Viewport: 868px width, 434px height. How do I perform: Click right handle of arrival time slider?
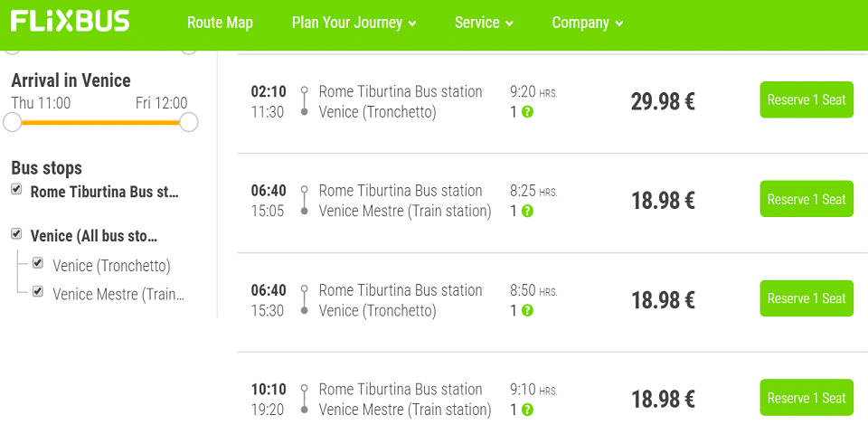[189, 122]
